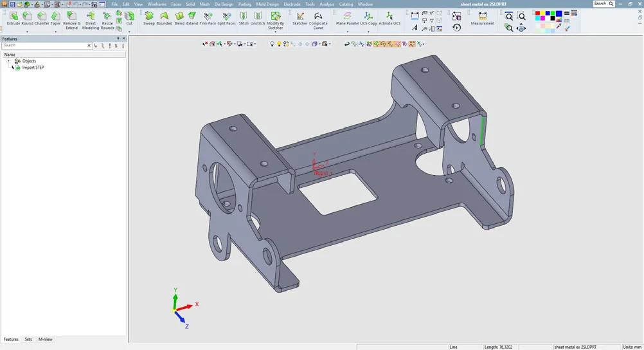Toggle the yellow light bulb icon

279,44
